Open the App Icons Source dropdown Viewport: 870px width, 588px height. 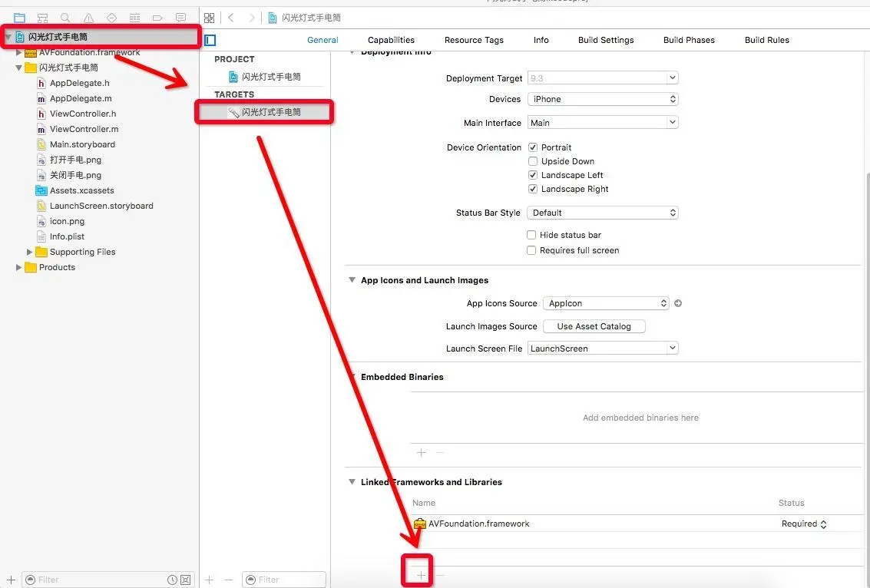606,303
